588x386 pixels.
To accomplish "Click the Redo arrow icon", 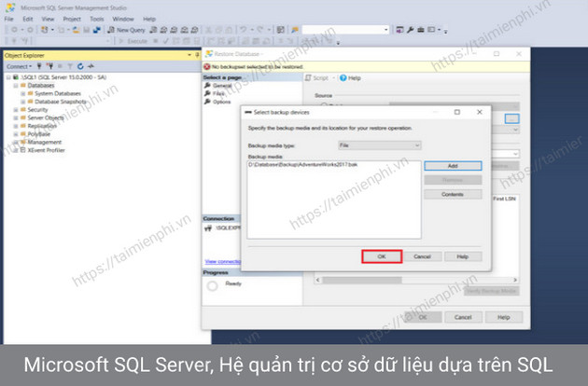I will click(259, 30).
